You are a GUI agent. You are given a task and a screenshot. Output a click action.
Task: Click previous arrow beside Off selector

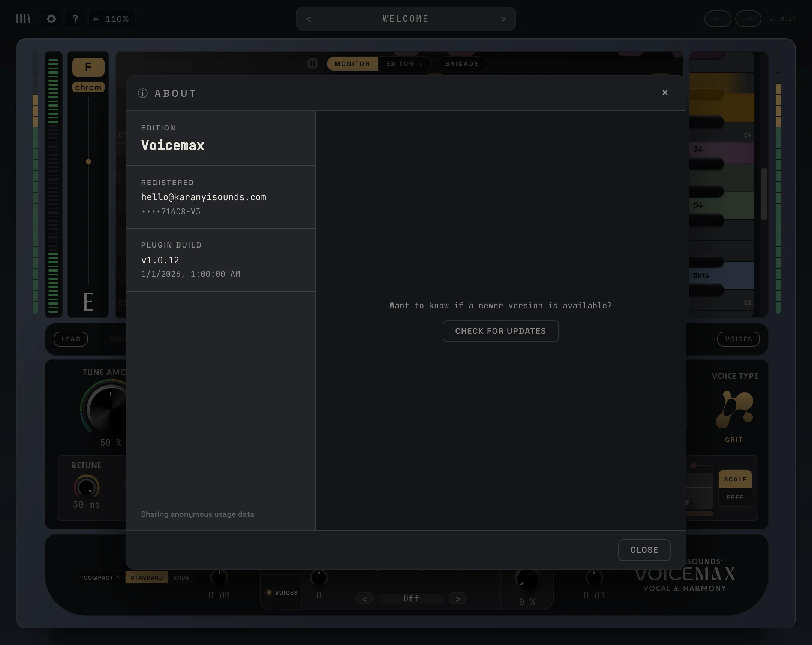tap(364, 598)
